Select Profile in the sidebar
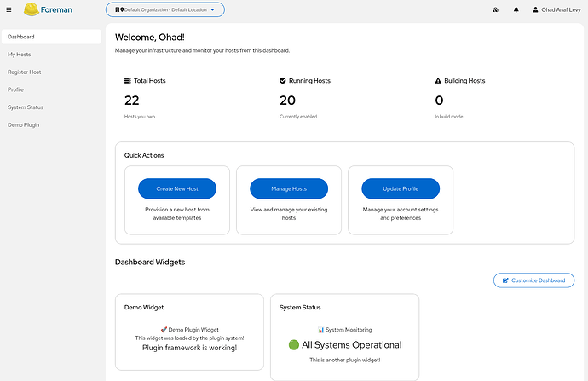This screenshot has height=381, width=588. [15, 89]
